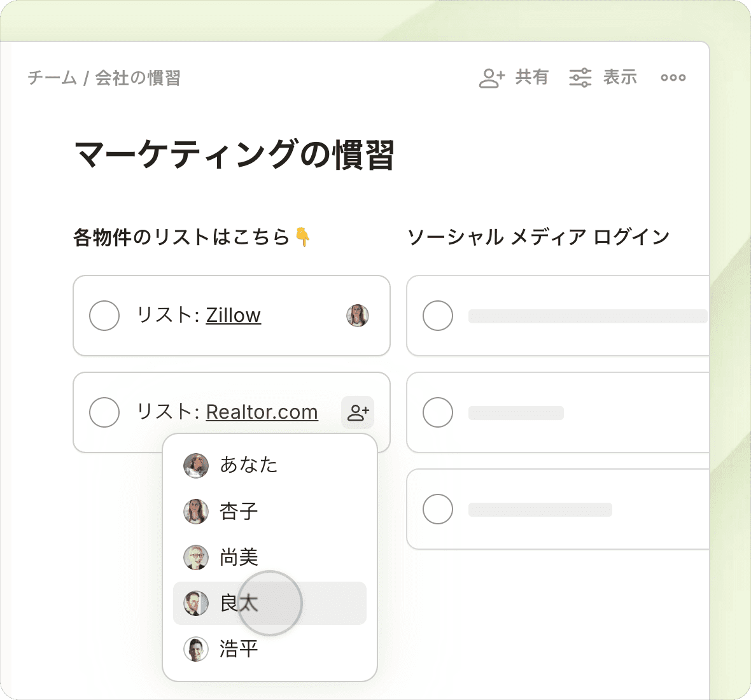
Task: Click the assign-person icon on Realtor.com task
Action: pyautogui.click(x=358, y=412)
